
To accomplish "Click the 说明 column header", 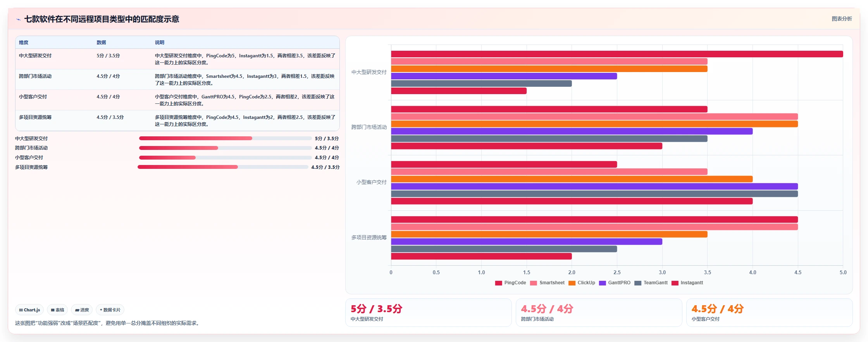I will (159, 43).
